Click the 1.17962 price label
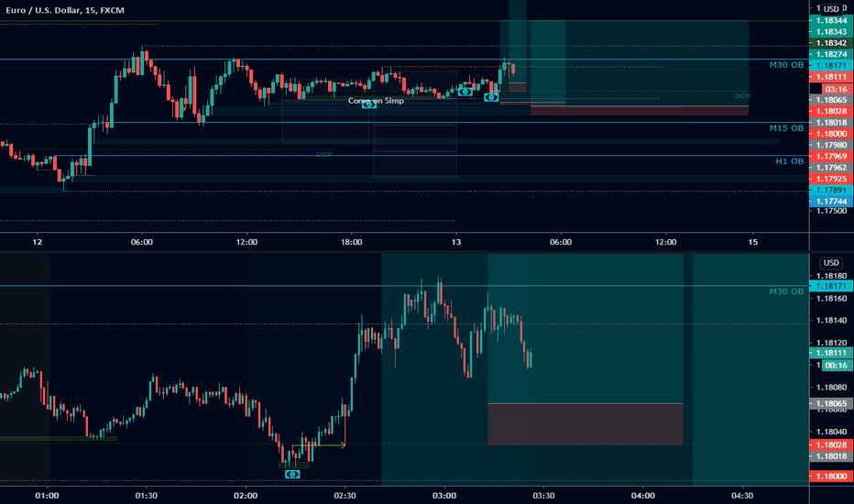854x504 pixels. coord(831,168)
